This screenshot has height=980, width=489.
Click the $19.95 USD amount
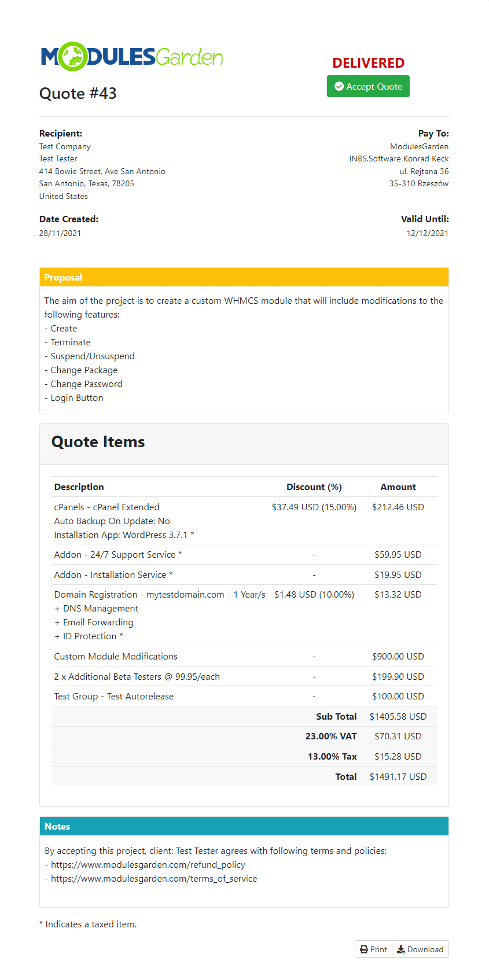point(398,574)
